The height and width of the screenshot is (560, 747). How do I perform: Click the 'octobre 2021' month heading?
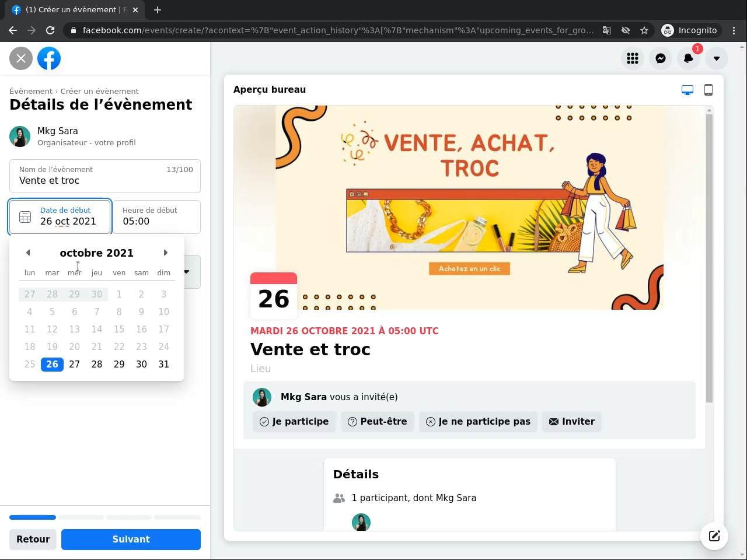pyautogui.click(x=97, y=253)
